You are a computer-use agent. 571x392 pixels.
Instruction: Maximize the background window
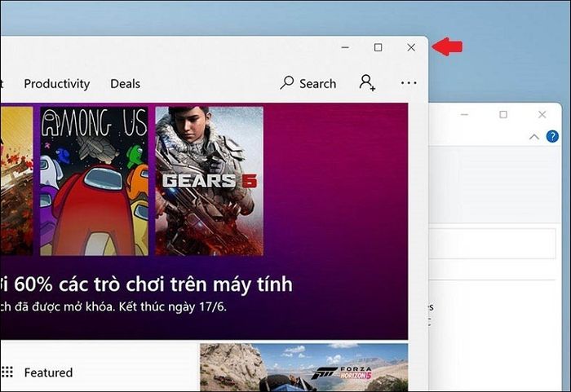503,115
